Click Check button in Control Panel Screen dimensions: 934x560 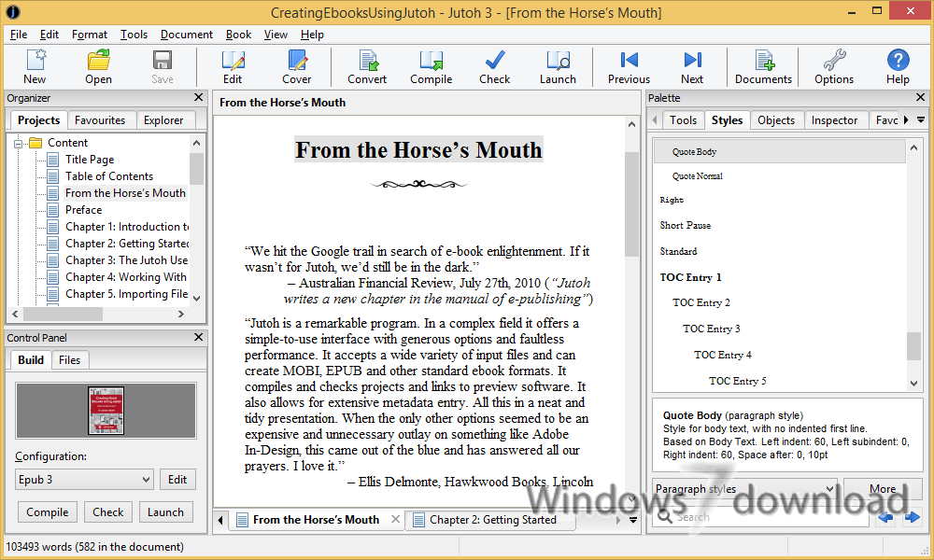[107, 511]
